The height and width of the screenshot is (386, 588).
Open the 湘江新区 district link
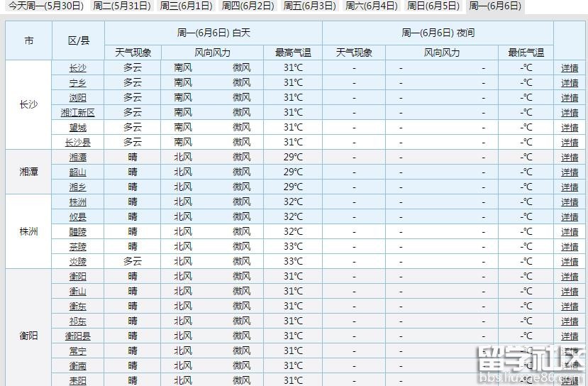(78, 113)
